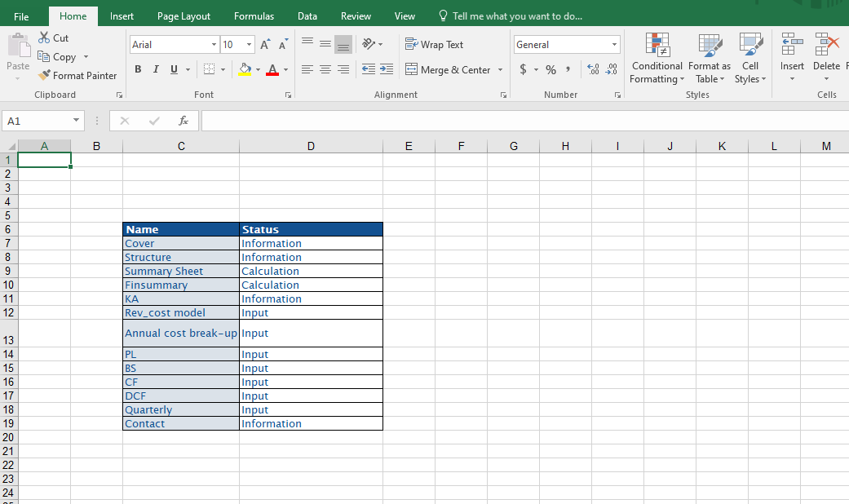Decrease indent in cell

tap(369, 69)
